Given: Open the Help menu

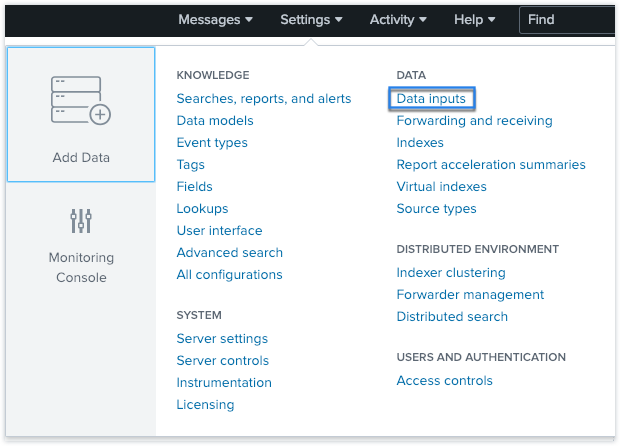Looking at the screenshot, I should pyautogui.click(x=475, y=19).
